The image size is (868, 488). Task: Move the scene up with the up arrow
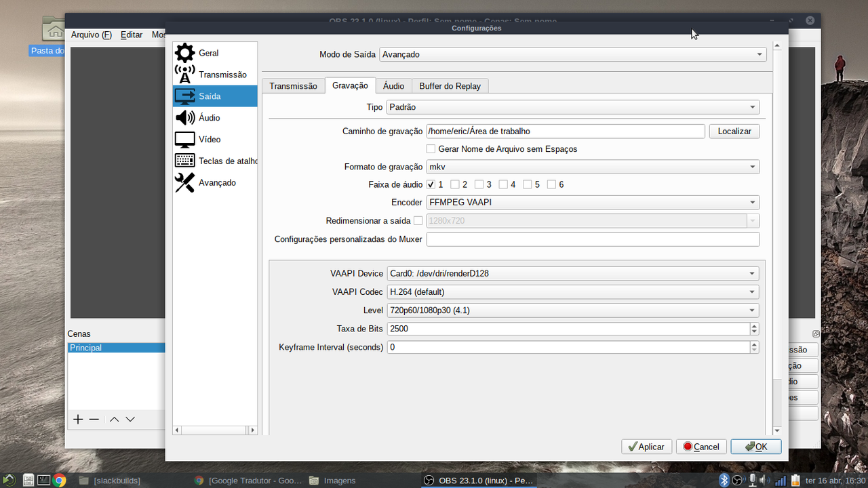pyautogui.click(x=114, y=420)
